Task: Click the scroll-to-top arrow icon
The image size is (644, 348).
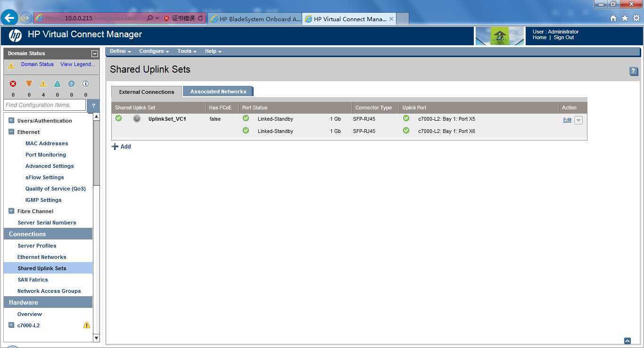Action: [x=627, y=340]
